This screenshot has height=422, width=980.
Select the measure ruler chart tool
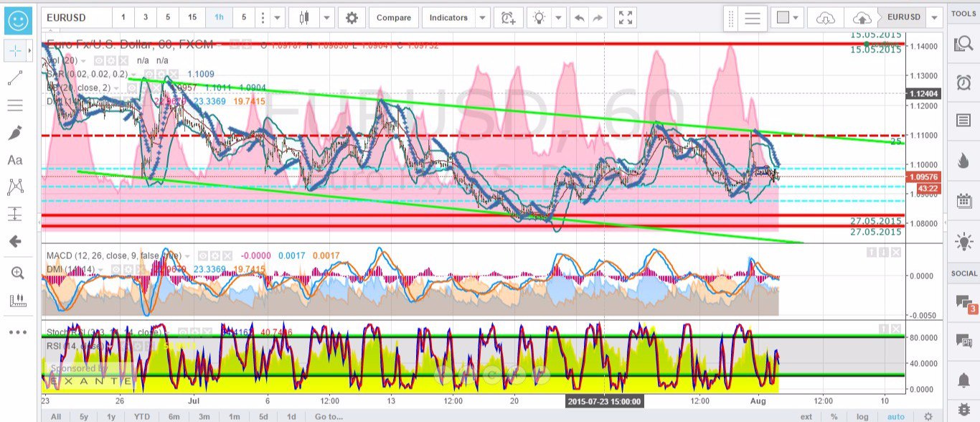point(17,301)
